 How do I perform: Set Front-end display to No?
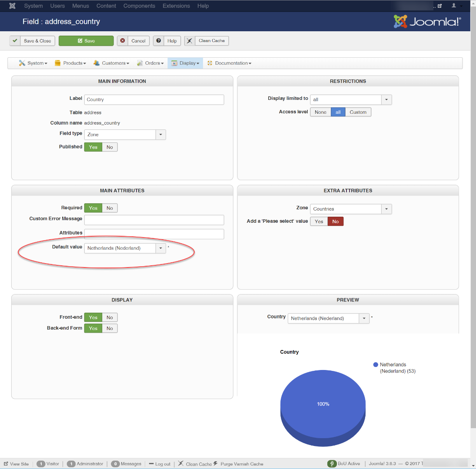110,317
